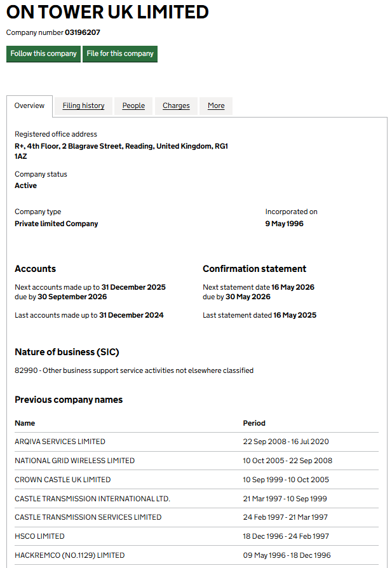
Task: Click the incorporation date 9 May 1996
Action: pos(284,224)
